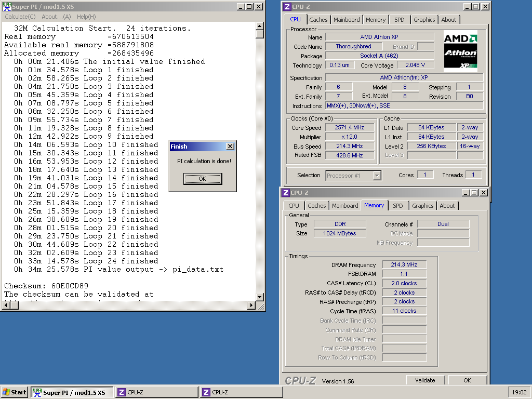The width and height of the screenshot is (532, 399).
Task: Click the Multiplier value 'x 12.0'
Action: [x=350, y=137]
